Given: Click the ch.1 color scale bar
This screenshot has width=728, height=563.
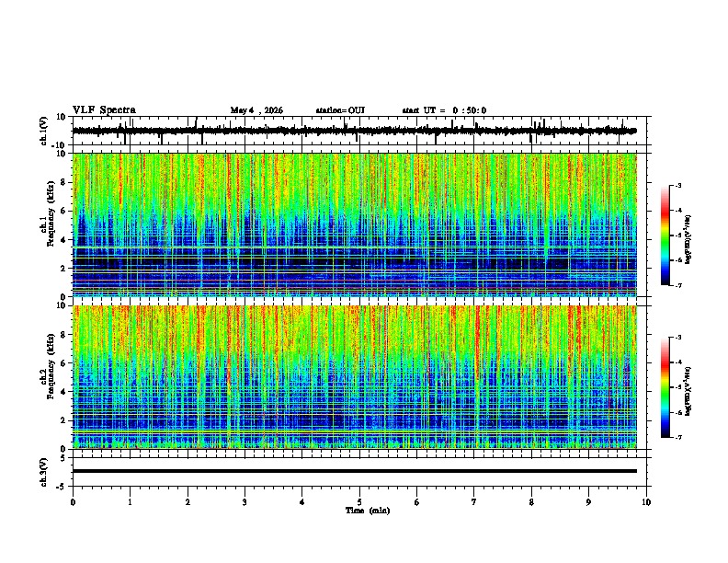Looking at the screenshot, I should [665, 236].
